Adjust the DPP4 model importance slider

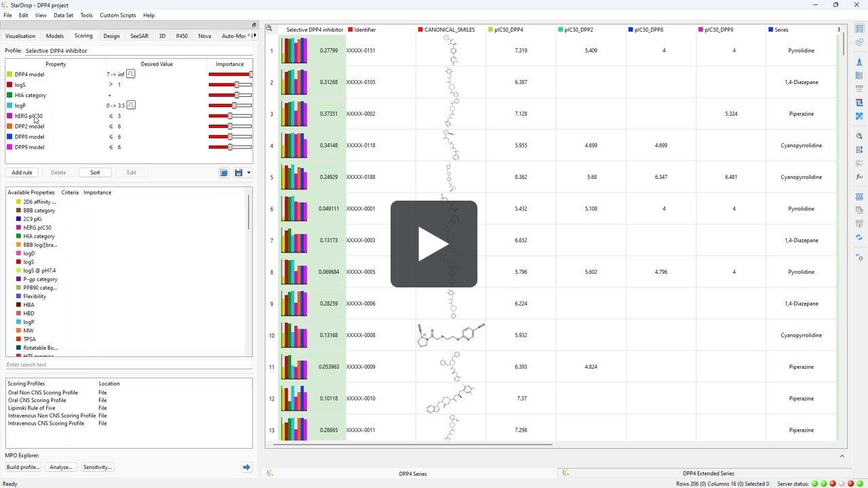tap(250, 74)
